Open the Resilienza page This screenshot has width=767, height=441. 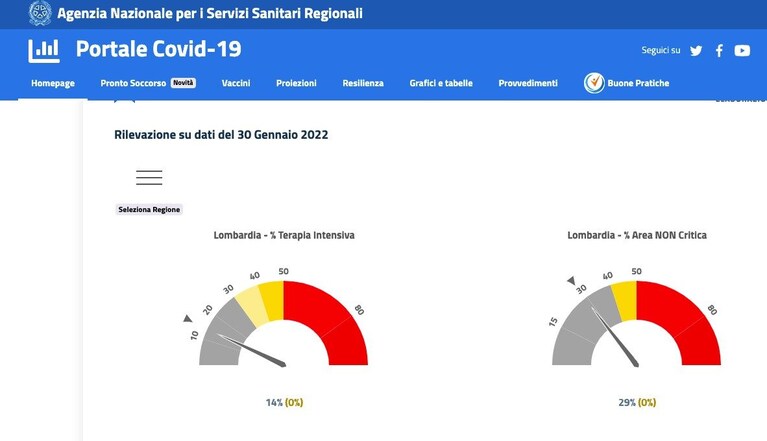(363, 83)
